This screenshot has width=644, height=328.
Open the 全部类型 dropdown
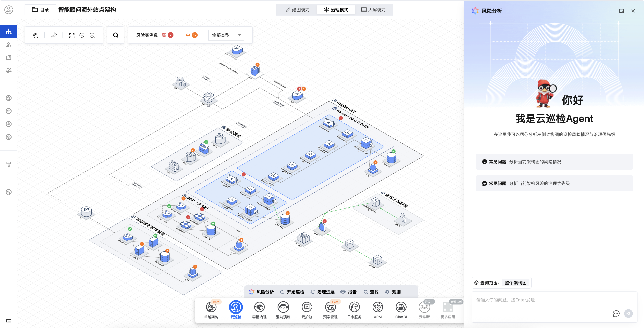point(226,35)
